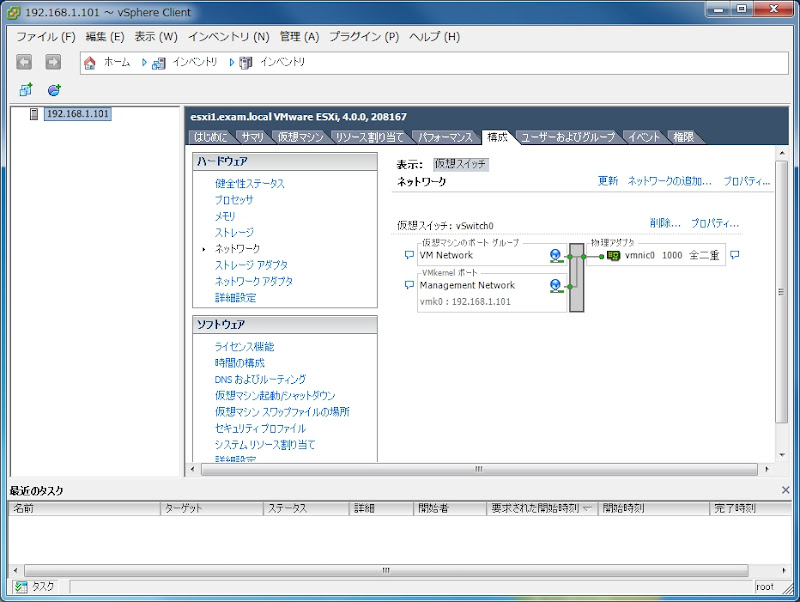800x602 pixels.
Task: Sort tasks by 名前 column header
Action: tap(84, 509)
